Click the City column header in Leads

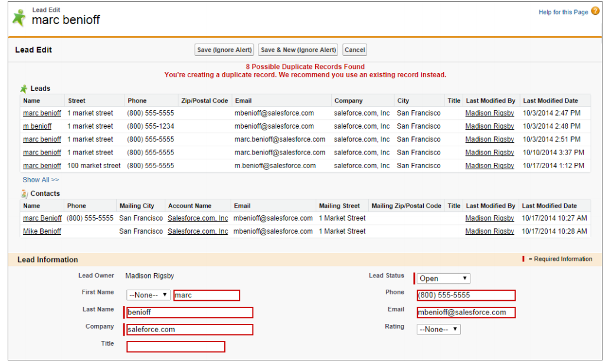pos(403,101)
